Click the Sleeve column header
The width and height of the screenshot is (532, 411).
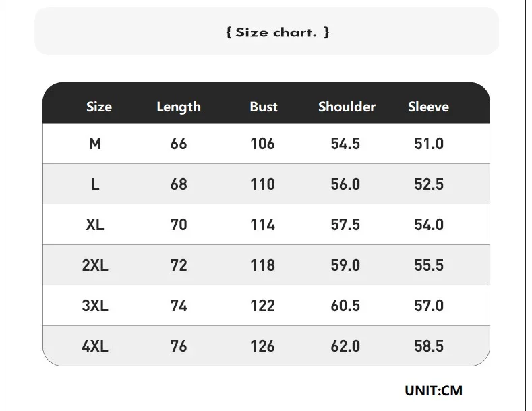click(x=428, y=107)
